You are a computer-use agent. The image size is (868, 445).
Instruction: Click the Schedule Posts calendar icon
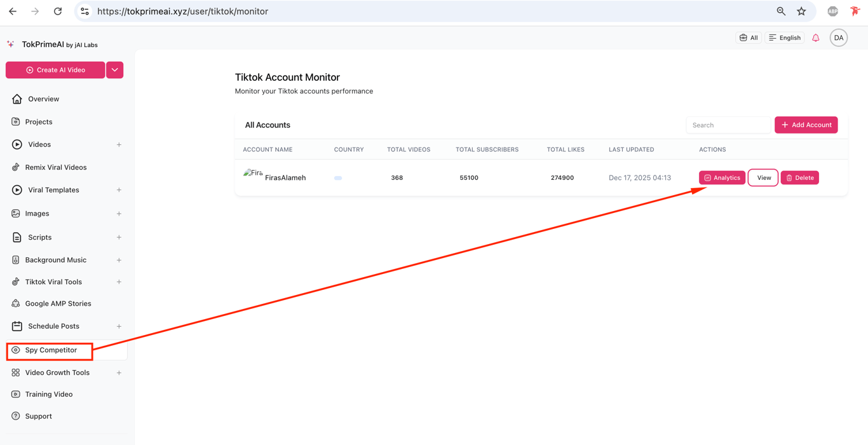pos(17,326)
